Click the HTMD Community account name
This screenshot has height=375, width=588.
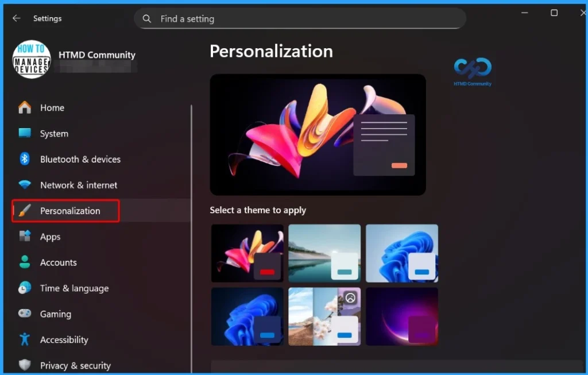click(x=97, y=55)
